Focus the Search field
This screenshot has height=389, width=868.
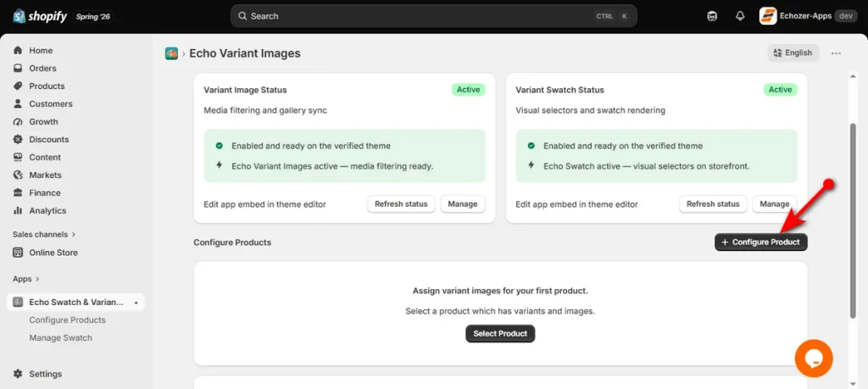point(433,16)
